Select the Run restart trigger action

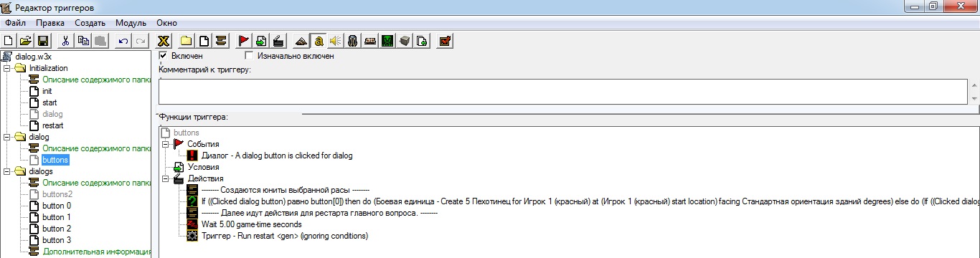(x=284, y=236)
